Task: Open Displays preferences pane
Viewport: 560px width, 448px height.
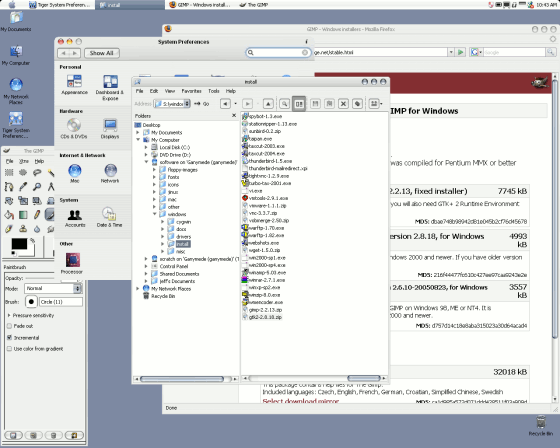Action: [110, 129]
